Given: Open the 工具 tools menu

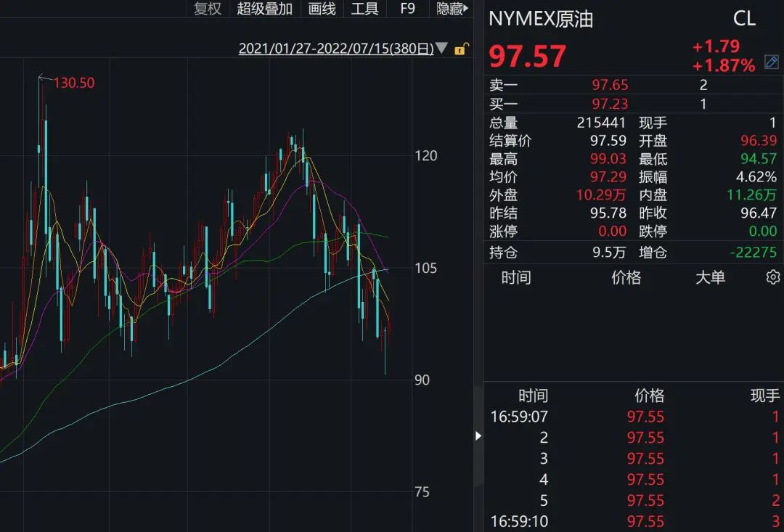Looking at the screenshot, I should click(364, 9).
